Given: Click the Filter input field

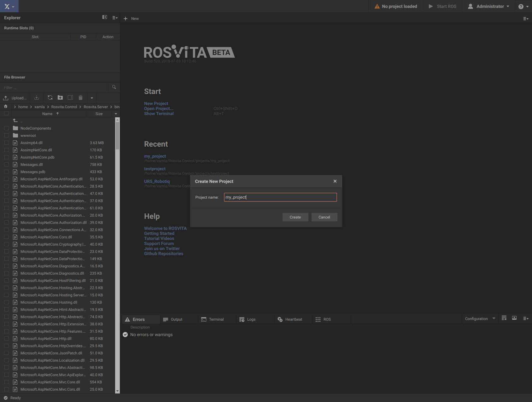Looking at the screenshot, I should (x=54, y=88).
